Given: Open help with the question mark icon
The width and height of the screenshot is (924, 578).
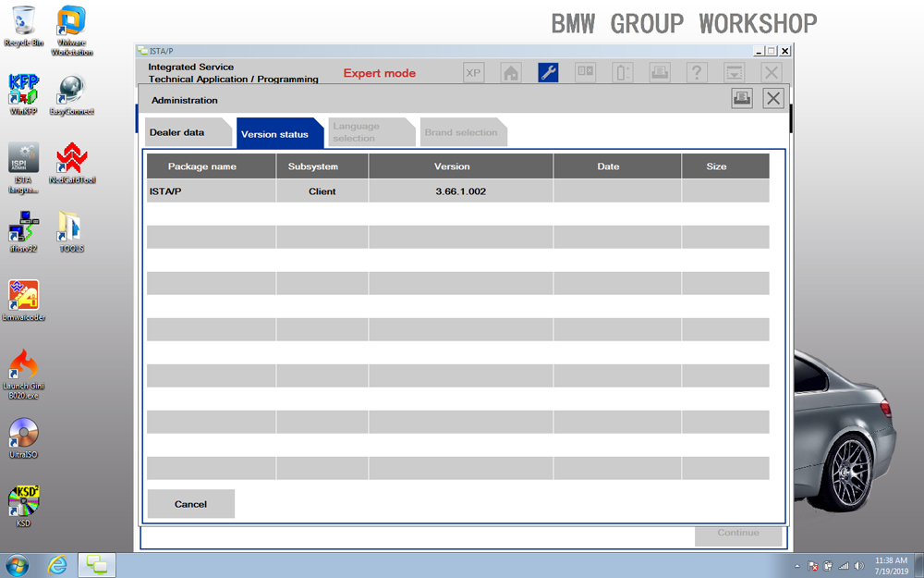Looking at the screenshot, I should [697, 72].
